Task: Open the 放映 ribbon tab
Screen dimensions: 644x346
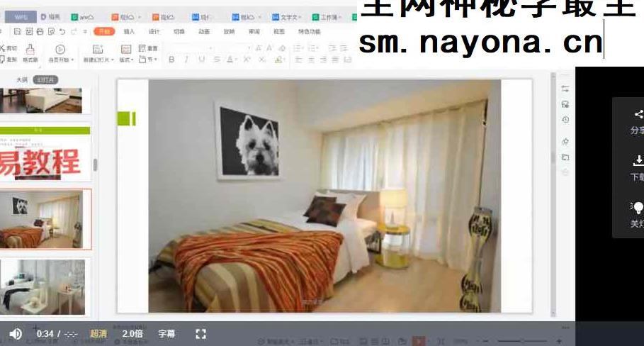Action: 229,31
